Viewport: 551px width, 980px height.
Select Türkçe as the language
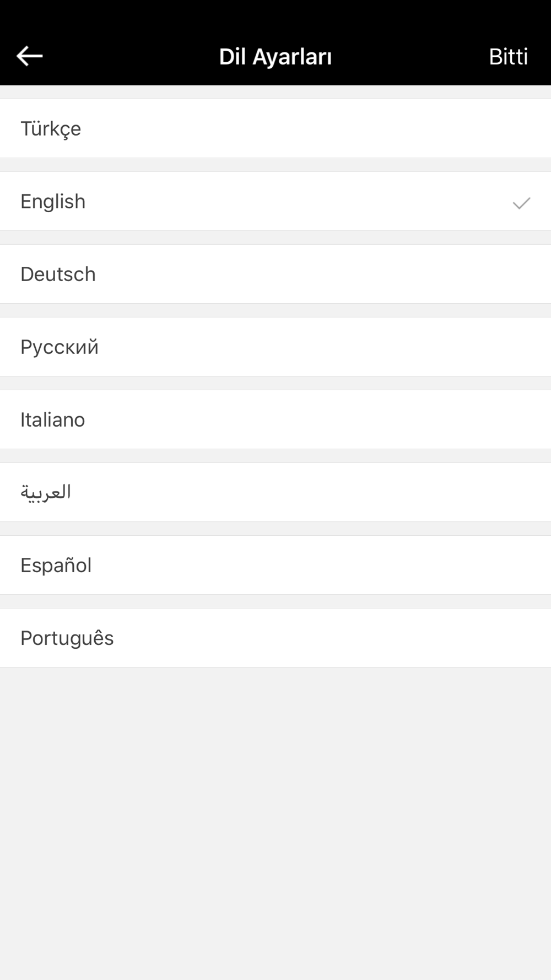pyautogui.click(x=275, y=128)
